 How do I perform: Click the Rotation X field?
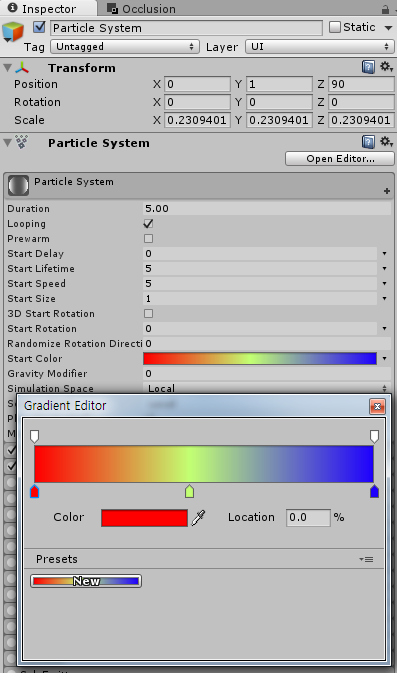click(x=197, y=102)
